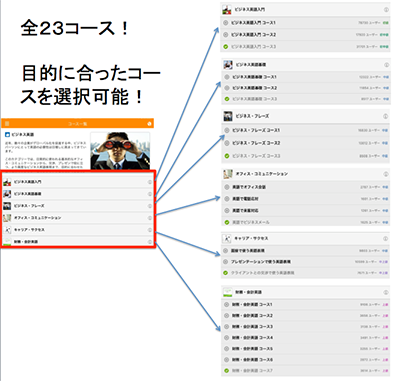Click the ビジネス英語入門 thumbnail in the left course list
Viewport: 400px width, 381px height.
7,182
